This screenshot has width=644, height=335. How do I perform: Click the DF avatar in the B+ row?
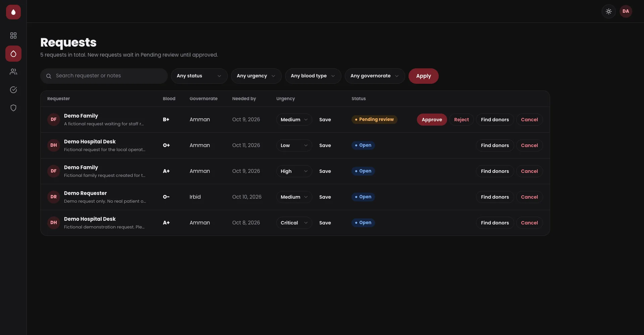[54, 120]
